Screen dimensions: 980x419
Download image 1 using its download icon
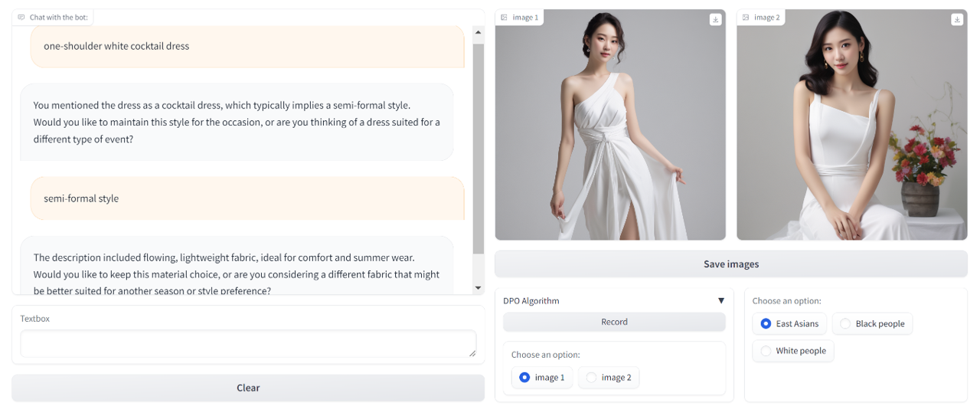pyautogui.click(x=715, y=20)
